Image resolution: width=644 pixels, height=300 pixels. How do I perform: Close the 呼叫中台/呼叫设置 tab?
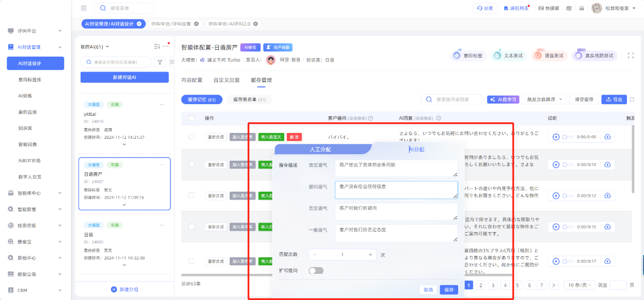coord(197,24)
